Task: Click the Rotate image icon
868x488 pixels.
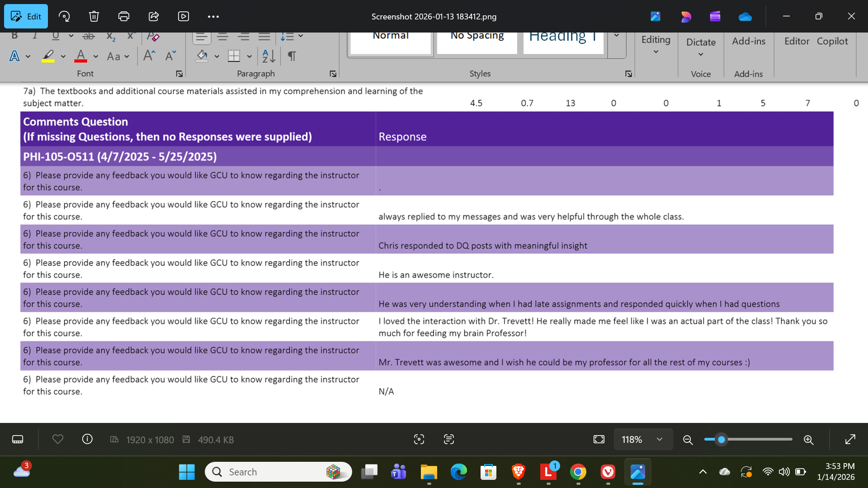Action: pos(64,17)
